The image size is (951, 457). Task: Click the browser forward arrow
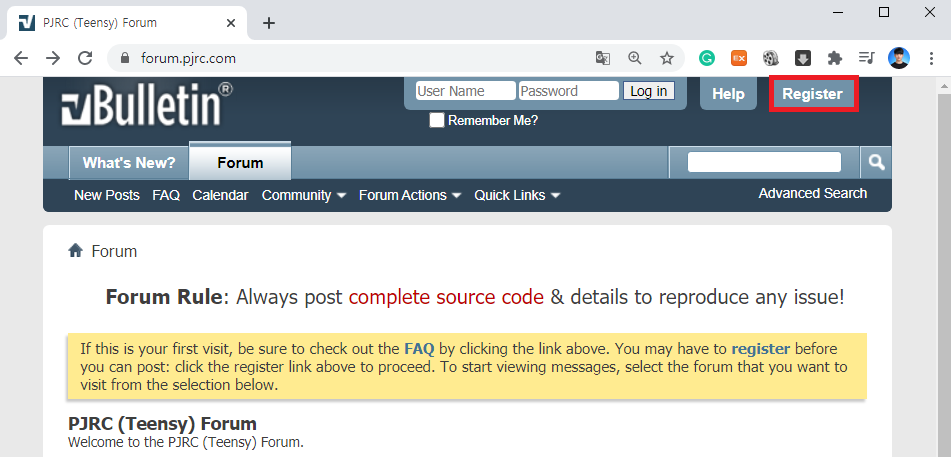53,58
